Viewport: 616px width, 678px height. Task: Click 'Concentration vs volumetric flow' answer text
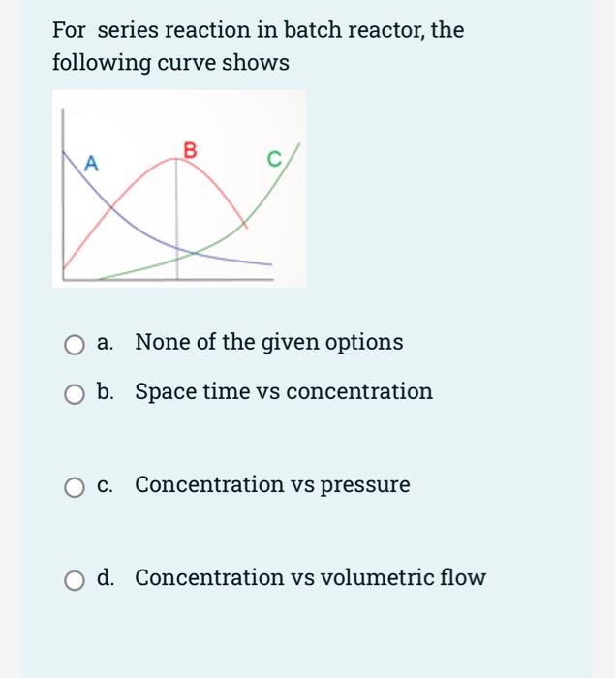point(310,577)
